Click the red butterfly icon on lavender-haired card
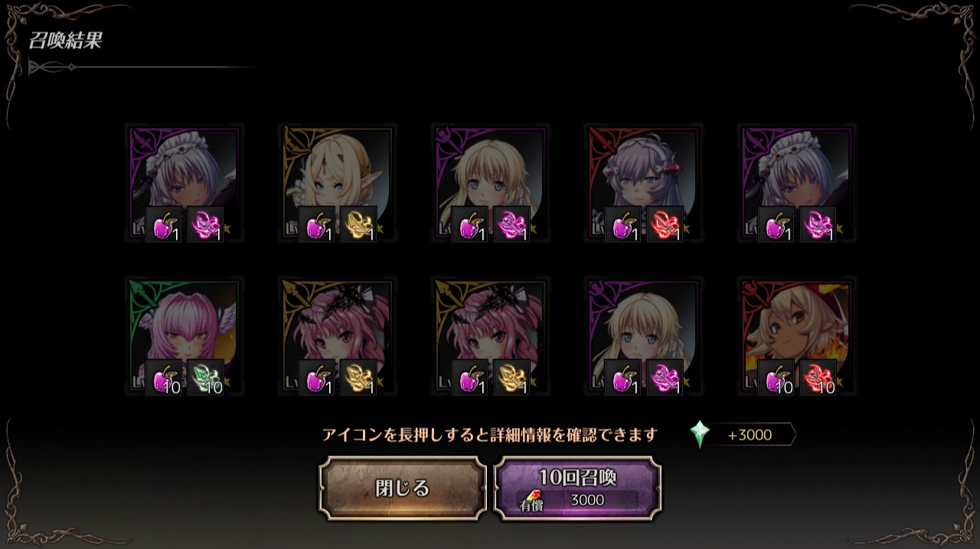This screenshot has width=980, height=549. [x=665, y=224]
